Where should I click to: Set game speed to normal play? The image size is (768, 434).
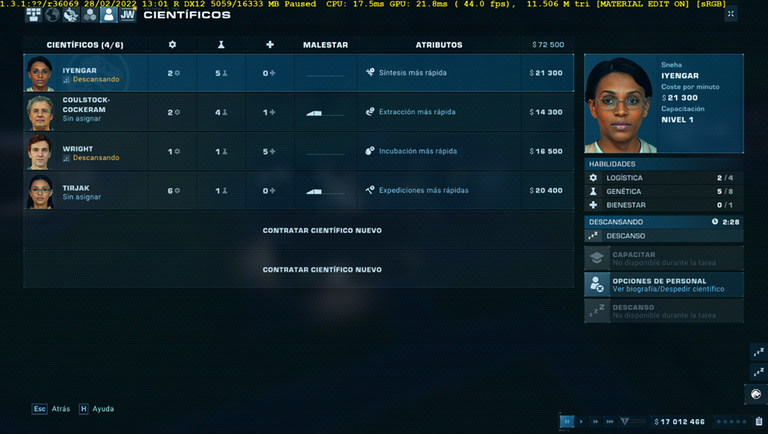click(x=581, y=421)
